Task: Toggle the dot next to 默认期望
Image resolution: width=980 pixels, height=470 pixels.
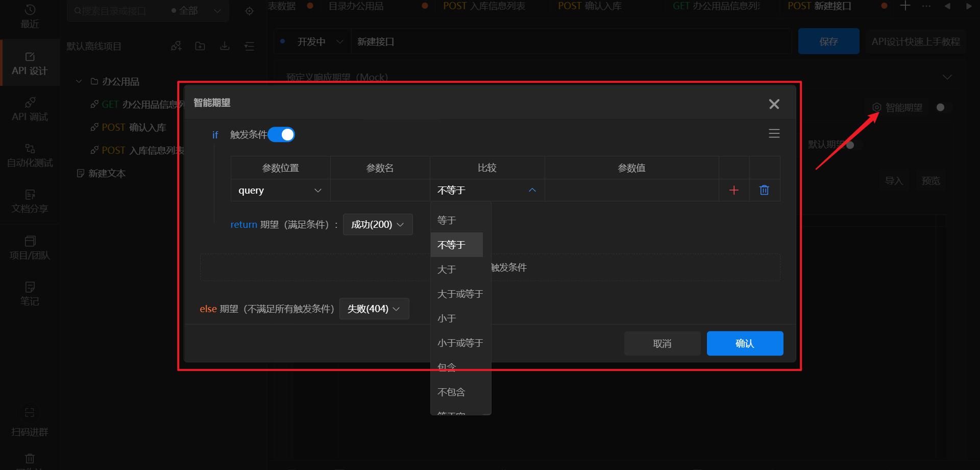Action: pos(850,145)
